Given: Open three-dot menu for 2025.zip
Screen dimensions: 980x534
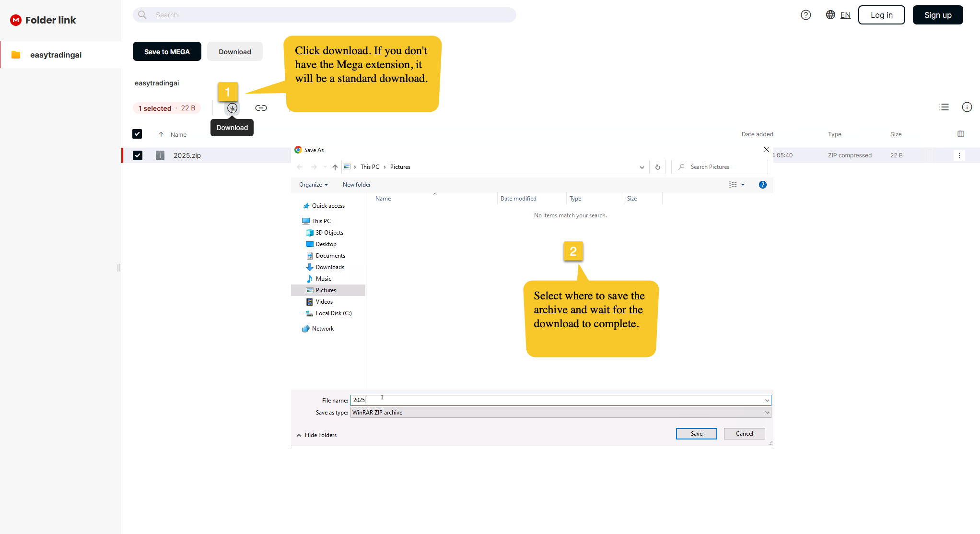Looking at the screenshot, I should coord(959,155).
